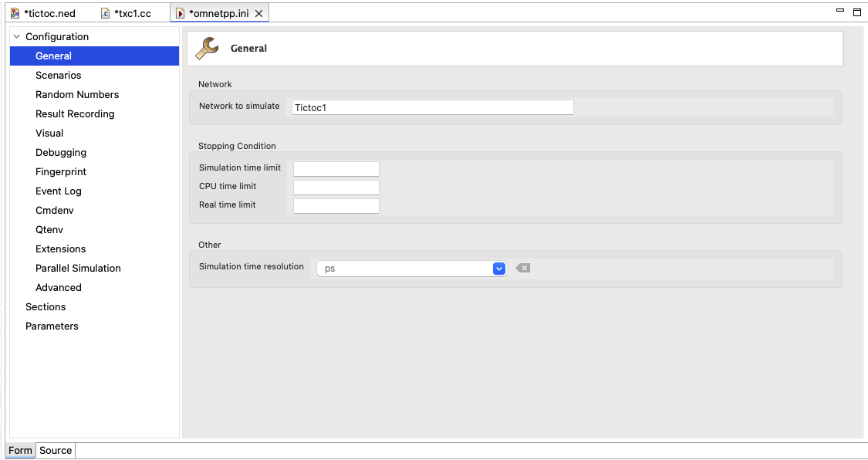Screen dimensions: 868x460
Task: Click the txc1.cc file icon
Action: click(x=105, y=13)
